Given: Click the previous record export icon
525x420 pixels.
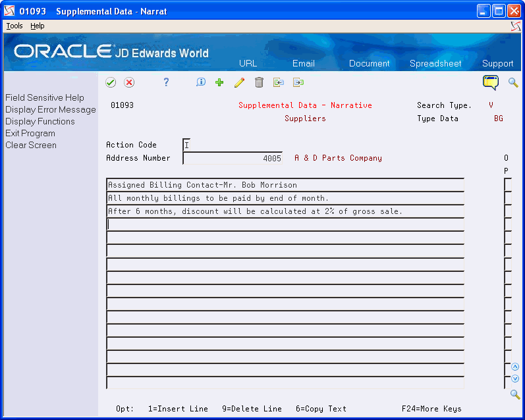Looking at the screenshot, I should [x=279, y=82].
